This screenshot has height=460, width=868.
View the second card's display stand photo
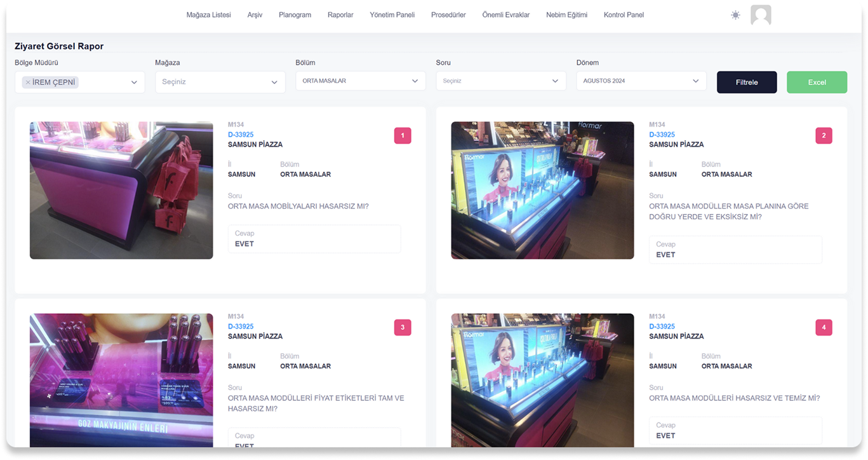tap(542, 190)
